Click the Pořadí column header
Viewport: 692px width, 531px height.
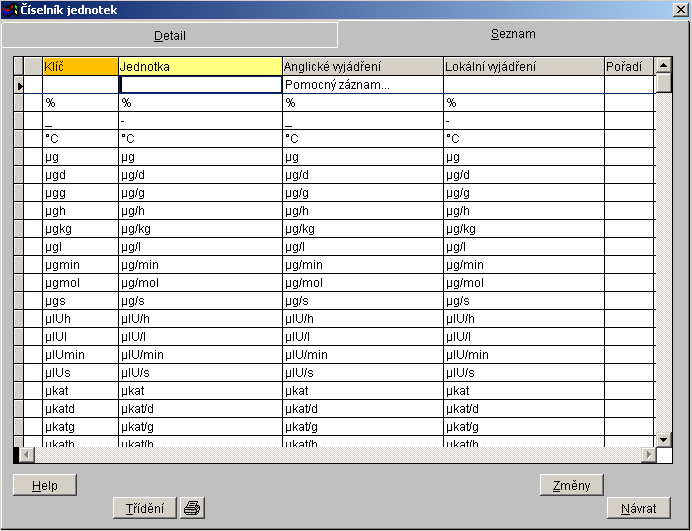628,66
